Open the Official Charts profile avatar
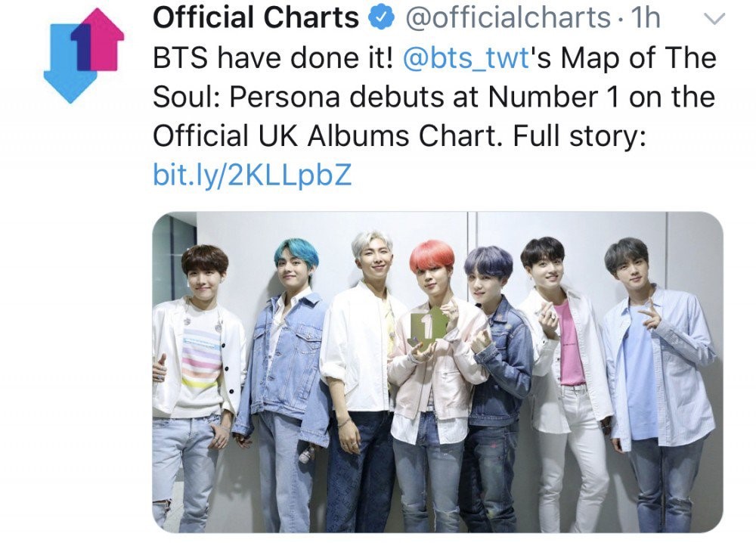The image size is (756, 543). 84,55
